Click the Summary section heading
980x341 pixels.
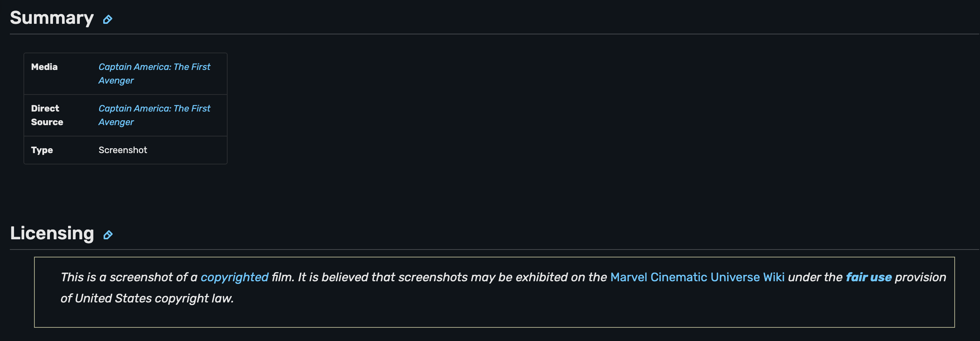[x=52, y=18]
